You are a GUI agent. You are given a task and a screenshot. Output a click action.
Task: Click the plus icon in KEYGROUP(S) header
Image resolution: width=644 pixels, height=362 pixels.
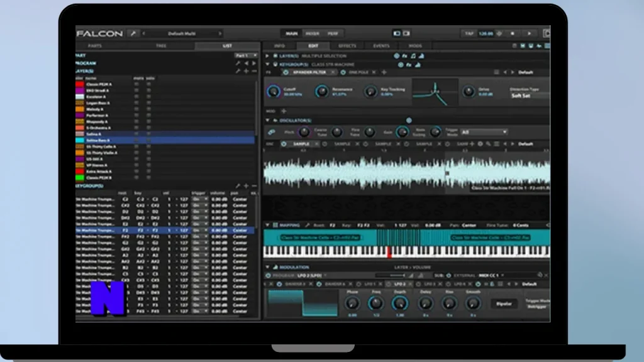point(246,186)
